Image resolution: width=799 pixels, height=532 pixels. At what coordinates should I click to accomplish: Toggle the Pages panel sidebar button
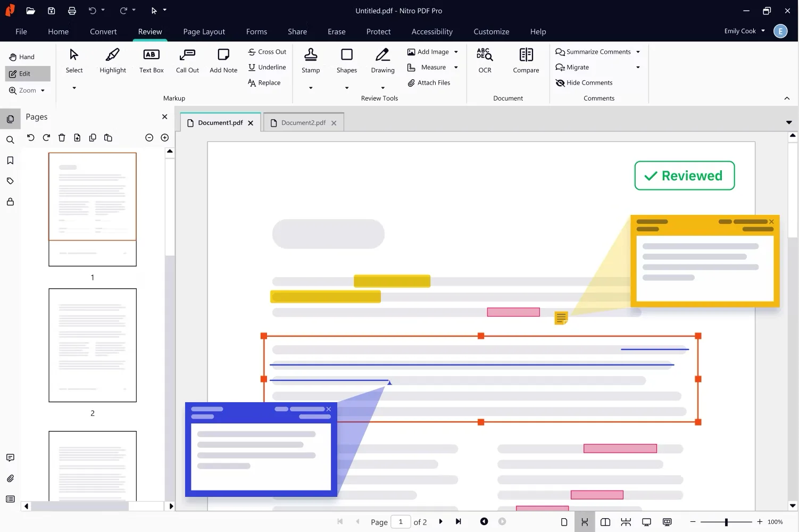tap(10, 119)
